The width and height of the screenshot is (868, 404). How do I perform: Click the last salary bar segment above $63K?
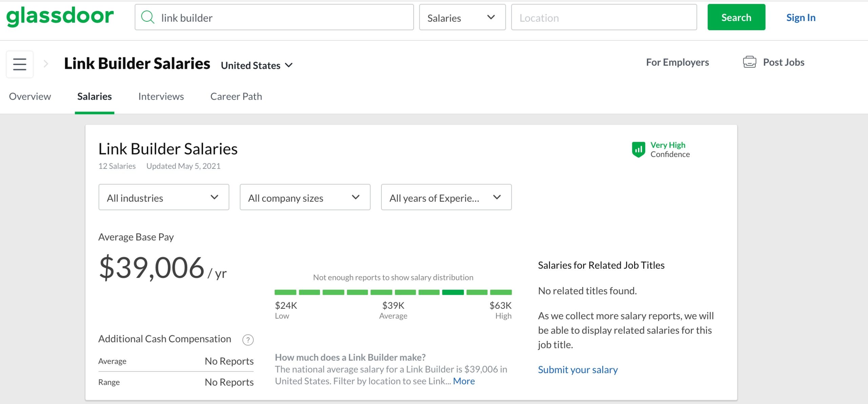[501, 292]
